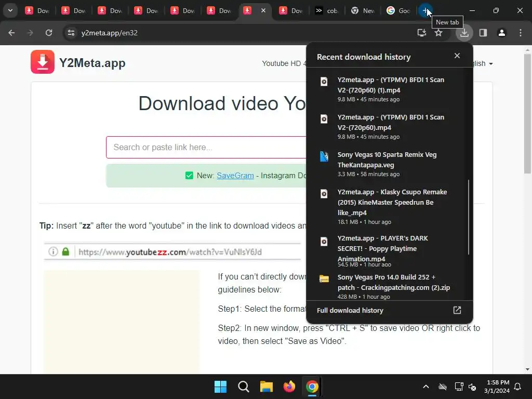Click the download list scrollbar

click(469, 217)
